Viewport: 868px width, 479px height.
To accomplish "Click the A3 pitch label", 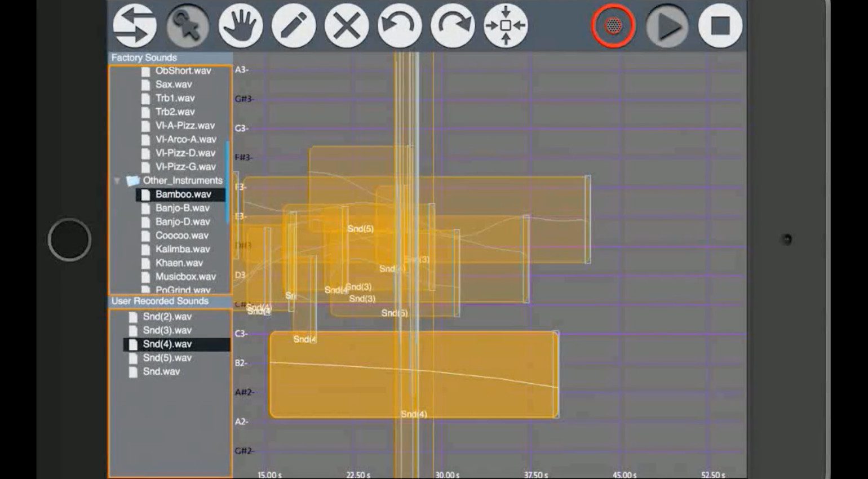I will tap(242, 70).
